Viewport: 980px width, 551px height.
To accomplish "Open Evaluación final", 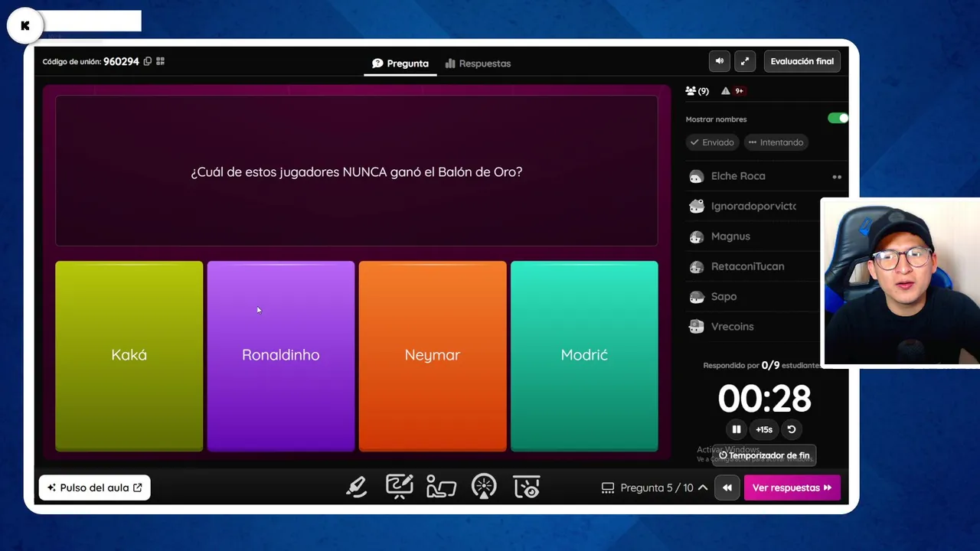I will pyautogui.click(x=802, y=61).
